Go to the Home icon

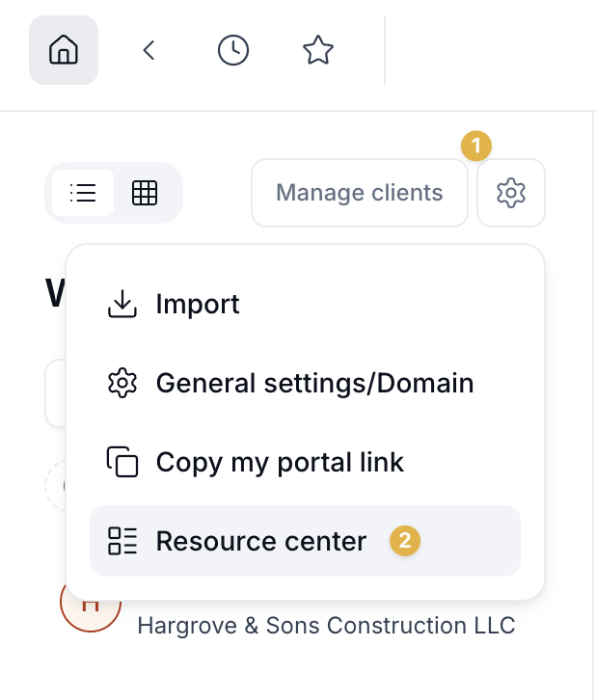click(x=64, y=50)
